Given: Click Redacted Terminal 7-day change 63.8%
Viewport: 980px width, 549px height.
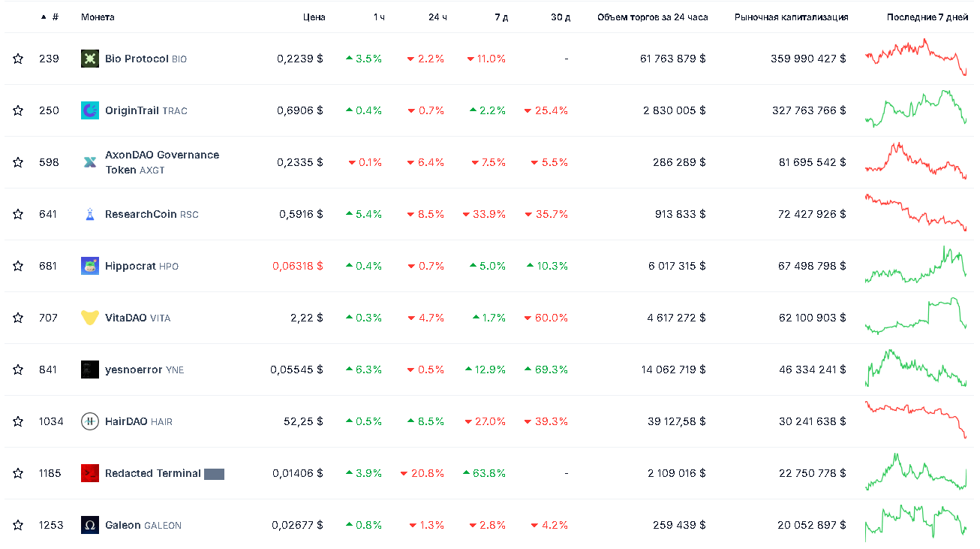Looking at the screenshot, I should [x=485, y=473].
